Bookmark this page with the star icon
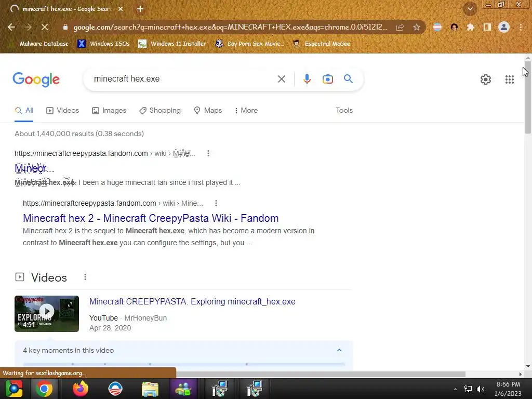Screen dimensions: 532x399 point(417,27)
